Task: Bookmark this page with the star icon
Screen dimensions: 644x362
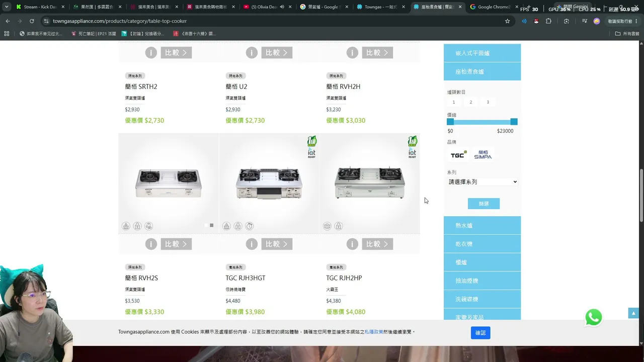Action: (x=507, y=21)
